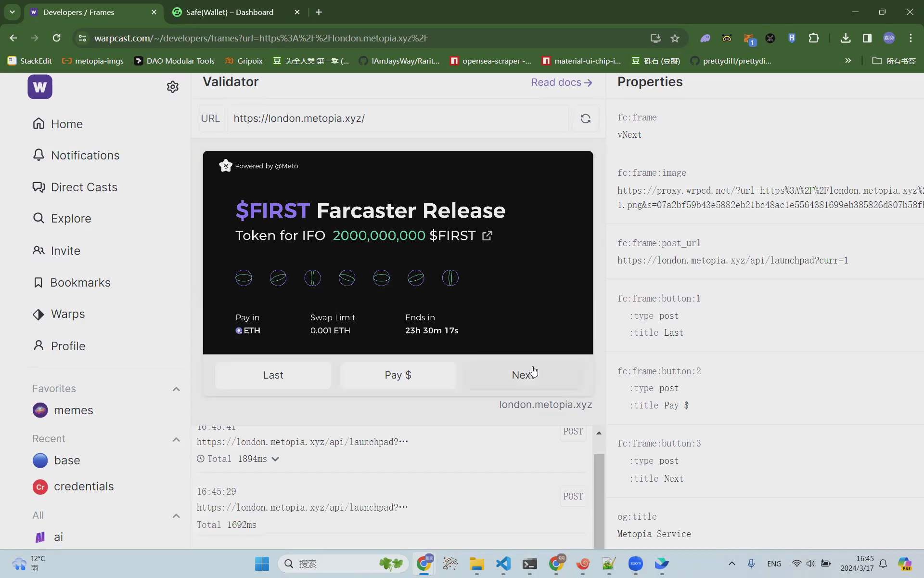Show hidden system tray icons
The width and height of the screenshot is (924, 578).
[731, 564]
